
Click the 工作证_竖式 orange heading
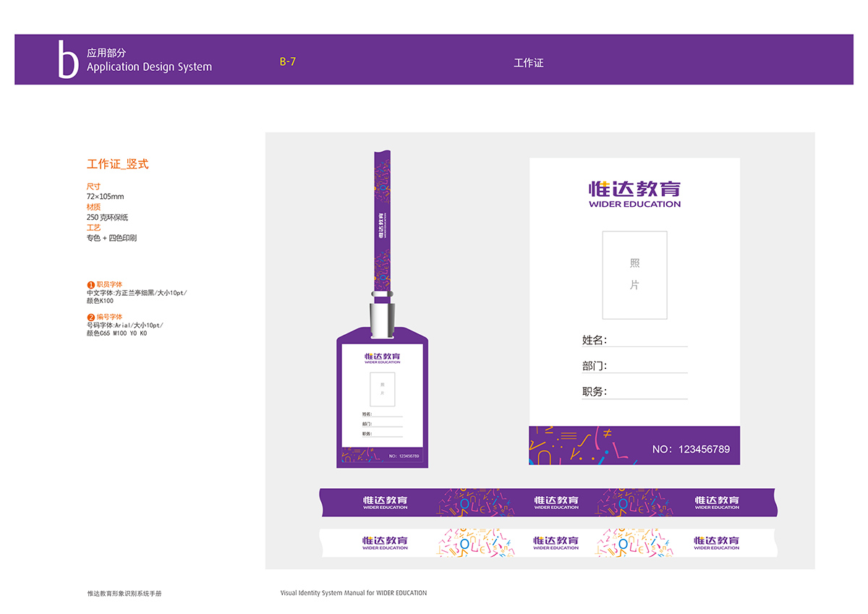[x=117, y=164]
